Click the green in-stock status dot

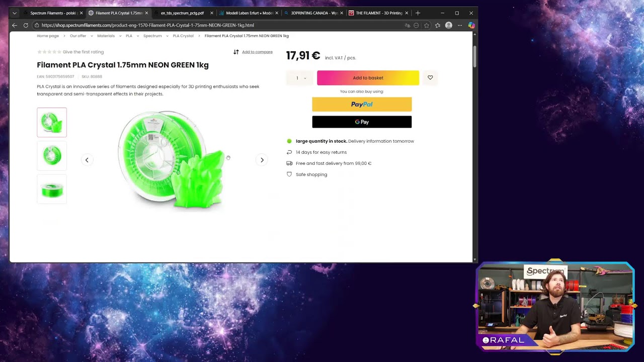289,141
